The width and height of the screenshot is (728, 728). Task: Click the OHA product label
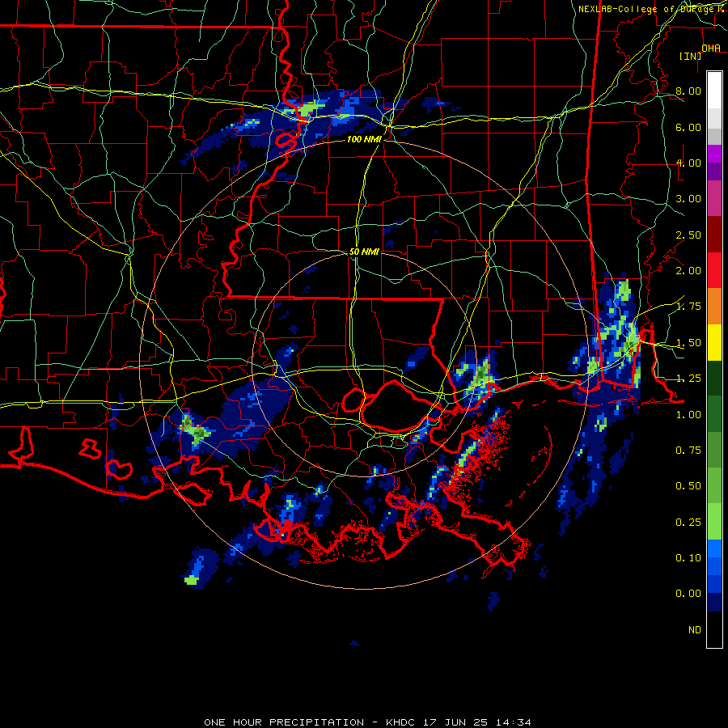pyautogui.click(x=711, y=48)
